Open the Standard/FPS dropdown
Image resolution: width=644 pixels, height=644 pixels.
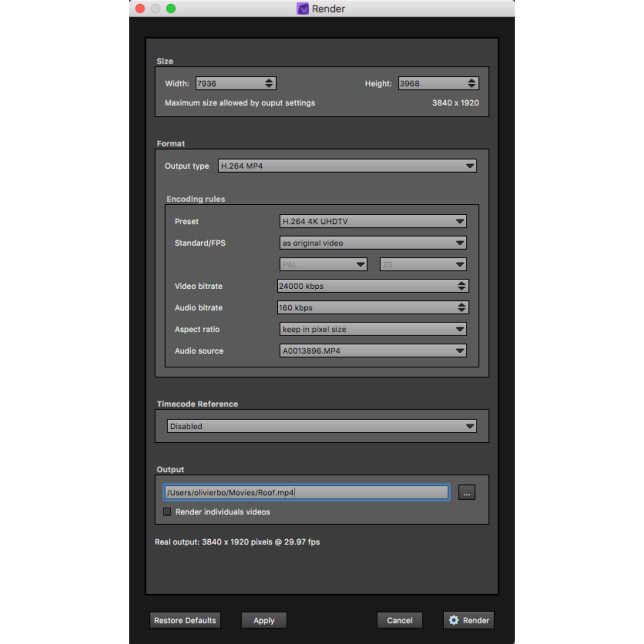point(373,243)
